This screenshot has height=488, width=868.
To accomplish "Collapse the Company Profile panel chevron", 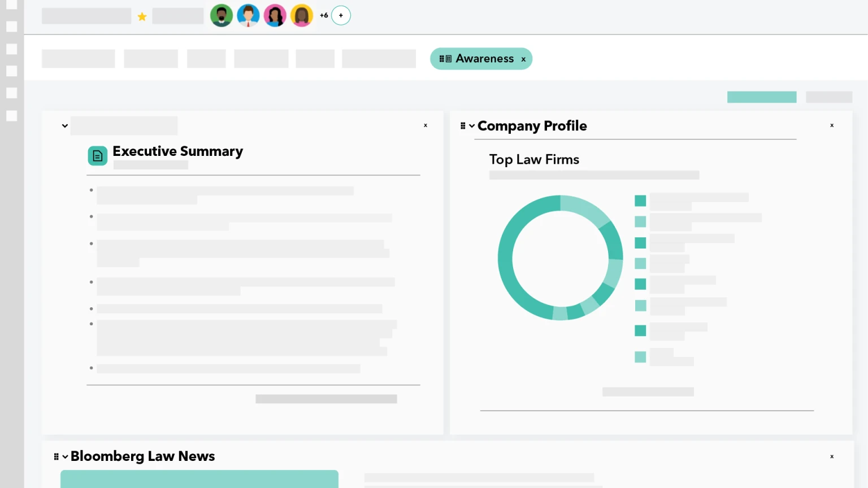I will pos(472,126).
